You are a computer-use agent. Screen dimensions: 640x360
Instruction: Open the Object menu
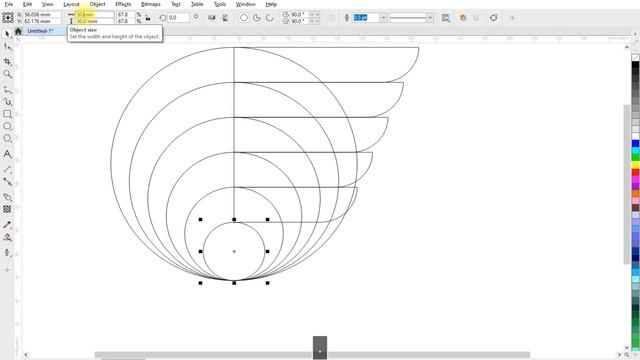point(98,4)
